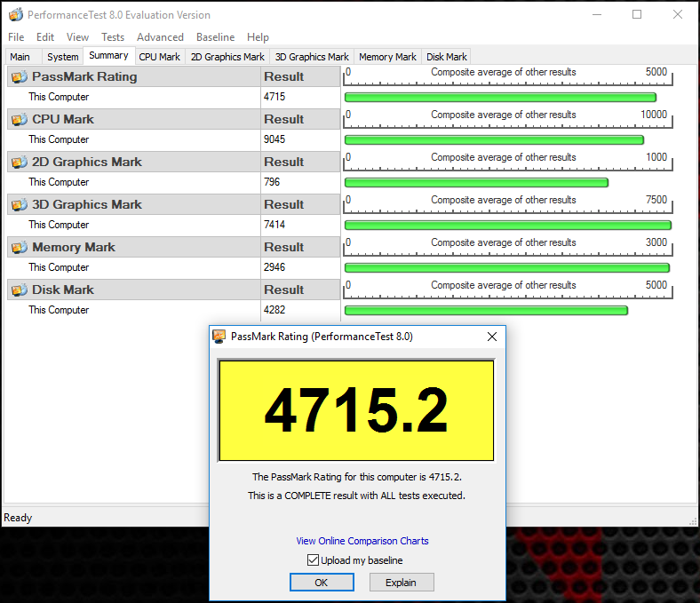Click the COMPLETE result message text in dialog
This screenshot has width=700, height=603.
coord(356,496)
